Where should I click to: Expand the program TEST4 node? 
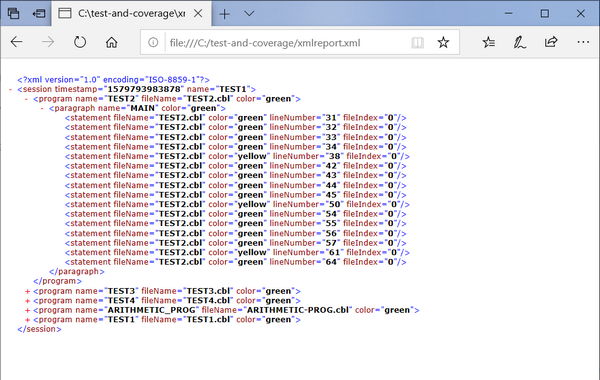pos(27,301)
